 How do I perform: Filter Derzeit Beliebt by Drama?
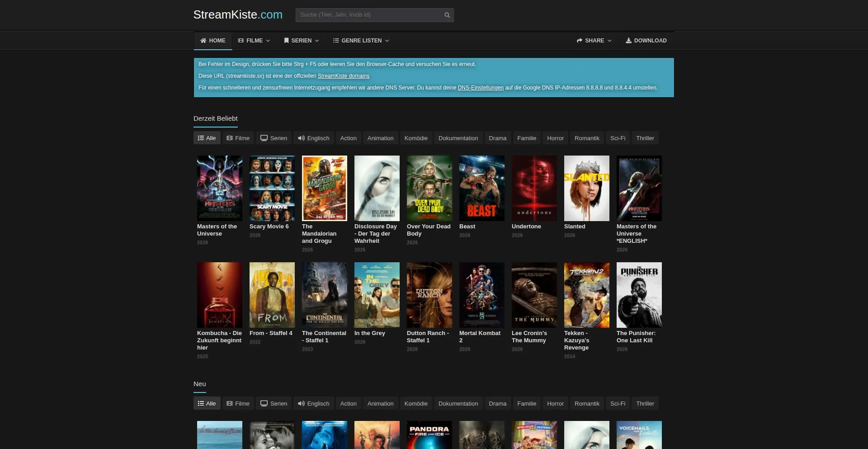(498, 138)
